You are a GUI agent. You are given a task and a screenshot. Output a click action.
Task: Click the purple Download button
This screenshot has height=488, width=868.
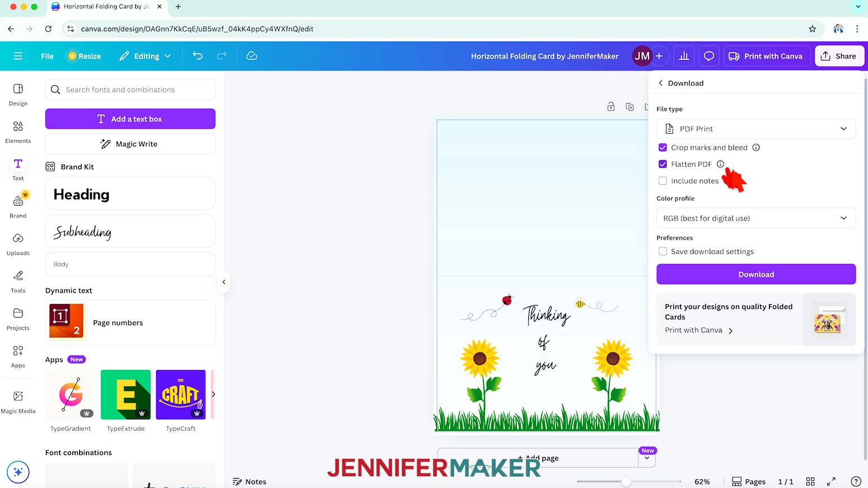point(756,274)
